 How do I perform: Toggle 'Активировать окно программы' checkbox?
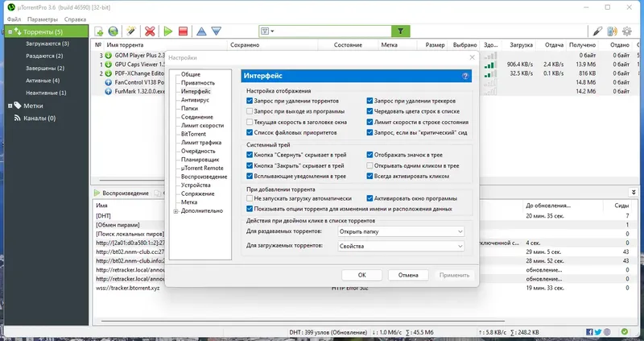click(x=369, y=198)
